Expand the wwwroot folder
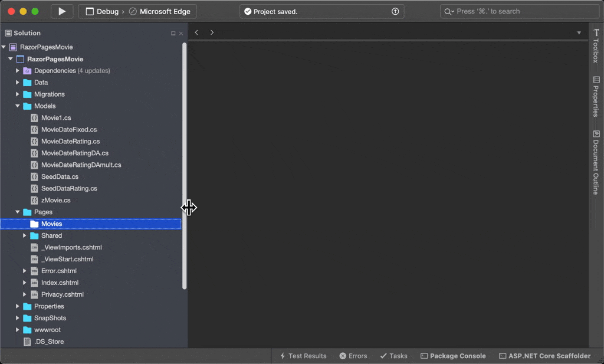The image size is (604, 364). pos(18,330)
